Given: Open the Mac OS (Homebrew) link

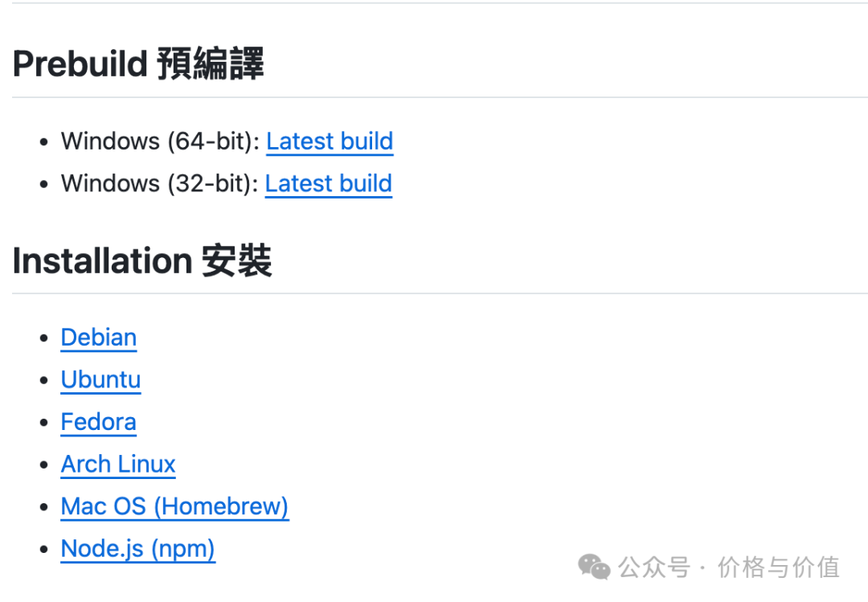Looking at the screenshot, I should [174, 507].
